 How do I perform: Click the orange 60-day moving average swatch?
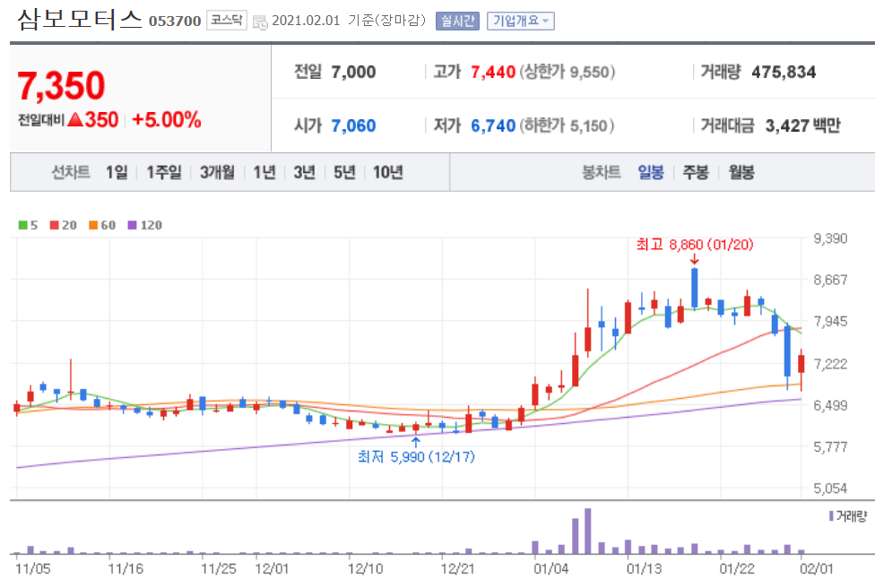coord(93,225)
